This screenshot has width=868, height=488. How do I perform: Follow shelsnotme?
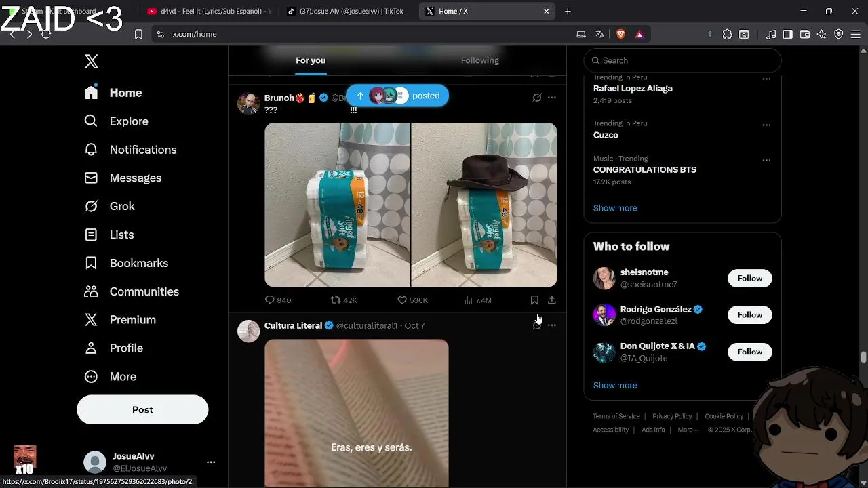[x=750, y=278]
